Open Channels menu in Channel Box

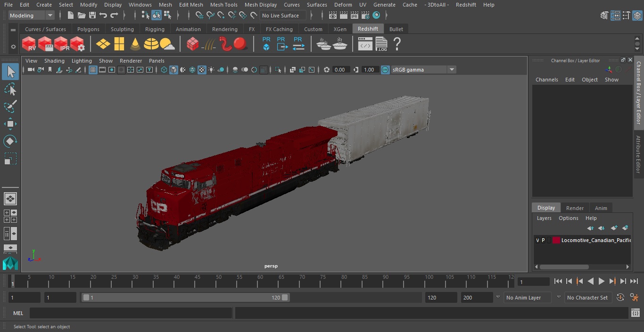[546, 80]
